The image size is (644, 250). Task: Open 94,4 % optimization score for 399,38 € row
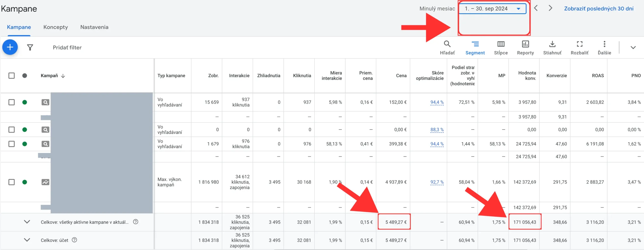[437, 144]
